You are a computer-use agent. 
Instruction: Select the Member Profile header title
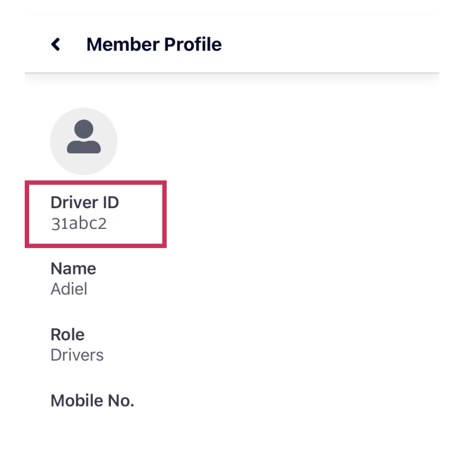[x=154, y=44]
